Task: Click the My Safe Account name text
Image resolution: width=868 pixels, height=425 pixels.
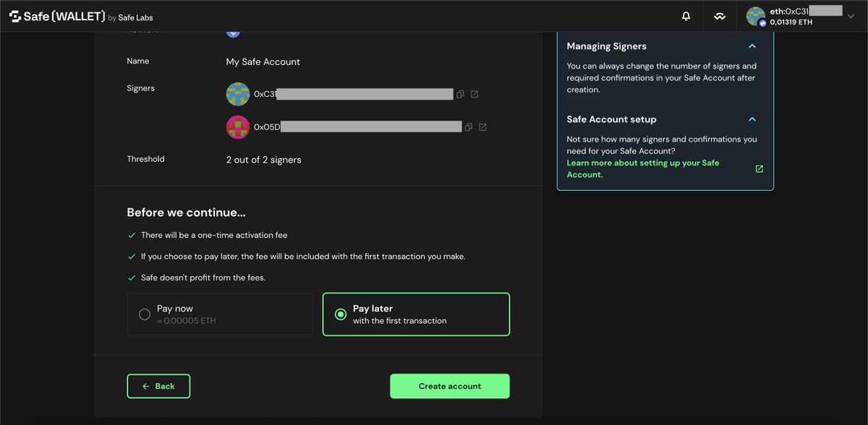Action: click(263, 61)
